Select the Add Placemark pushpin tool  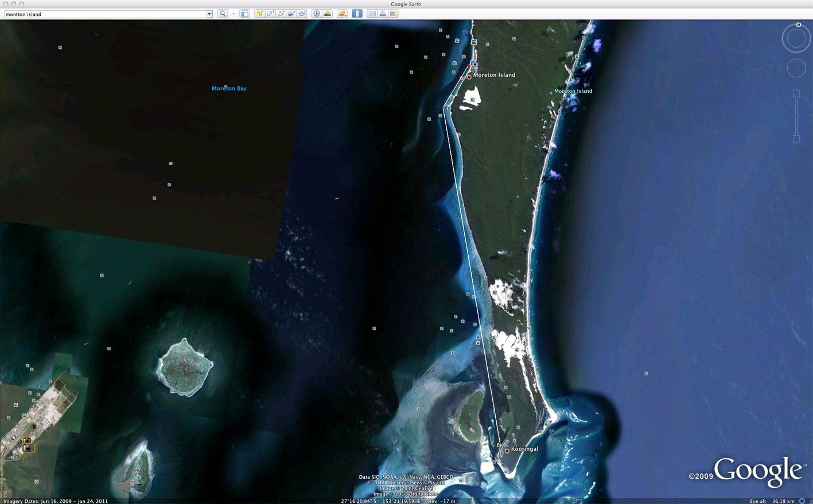[x=259, y=13]
